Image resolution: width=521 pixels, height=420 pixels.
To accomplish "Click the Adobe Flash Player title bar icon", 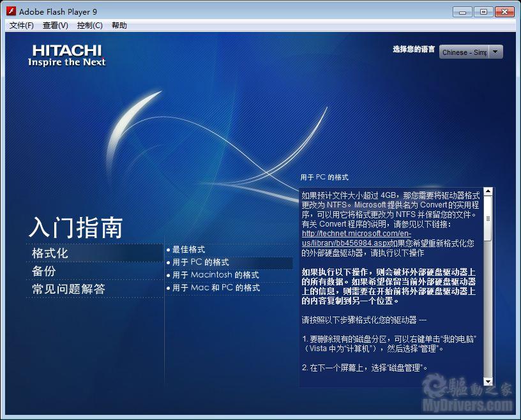I will (11, 11).
